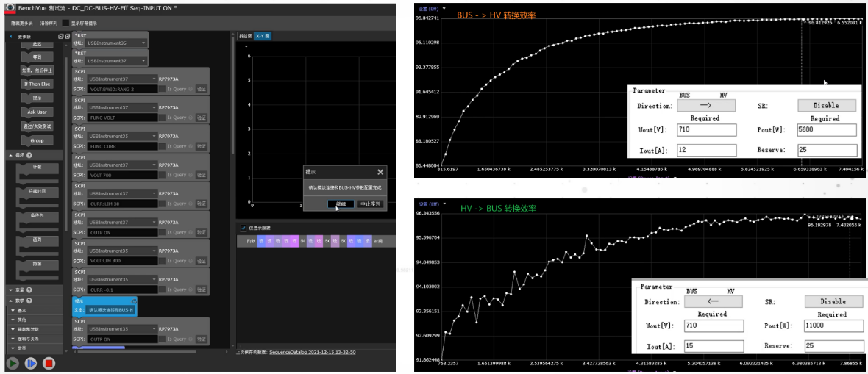This screenshot has height=374, width=868.
Task: Click the help icon next to 数学
Action: click(x=29, y=301)
